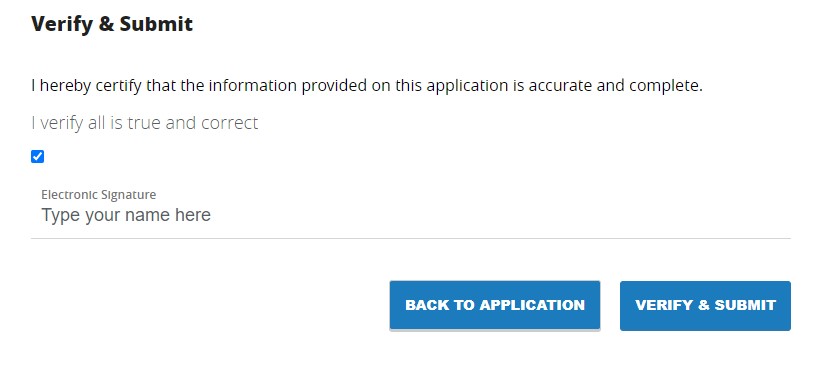Click the 'Electronic Signature' field label
This screenshot has height=373, width=836.
pos(99,194)
